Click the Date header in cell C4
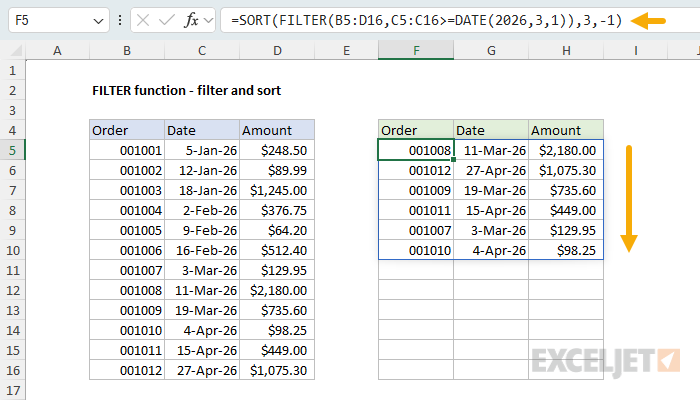The width and height of the screenshot is (700, 400). coord(202,130)
